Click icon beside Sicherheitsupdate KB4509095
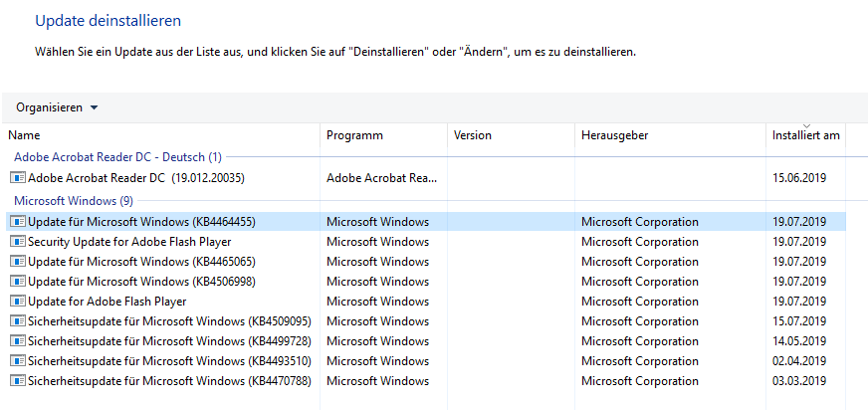Image resolution: width=868 pixels, height=410 pixels. tap(17, 321)
